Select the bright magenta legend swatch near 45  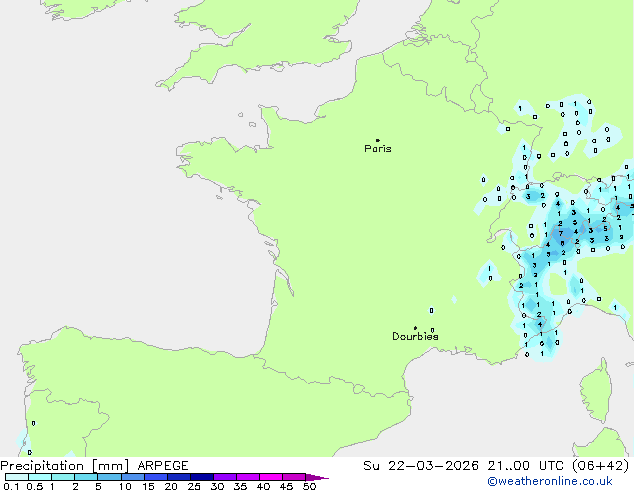pyautogui.click(x=294, y=478)
